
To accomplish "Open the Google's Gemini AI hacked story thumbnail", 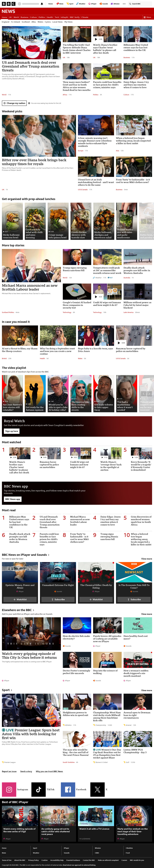I will tap(77, 292).
